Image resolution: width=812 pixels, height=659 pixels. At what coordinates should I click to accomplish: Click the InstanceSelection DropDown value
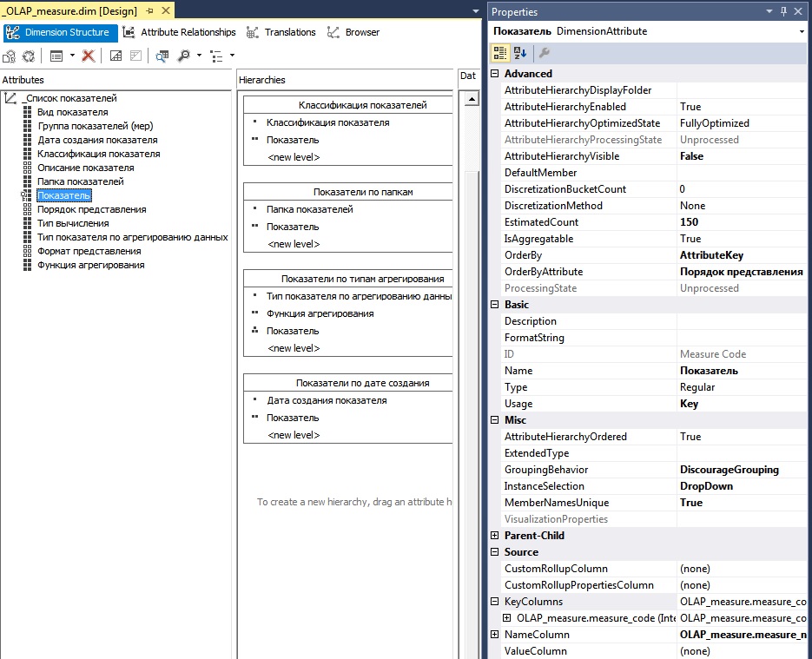pos(742,486)
